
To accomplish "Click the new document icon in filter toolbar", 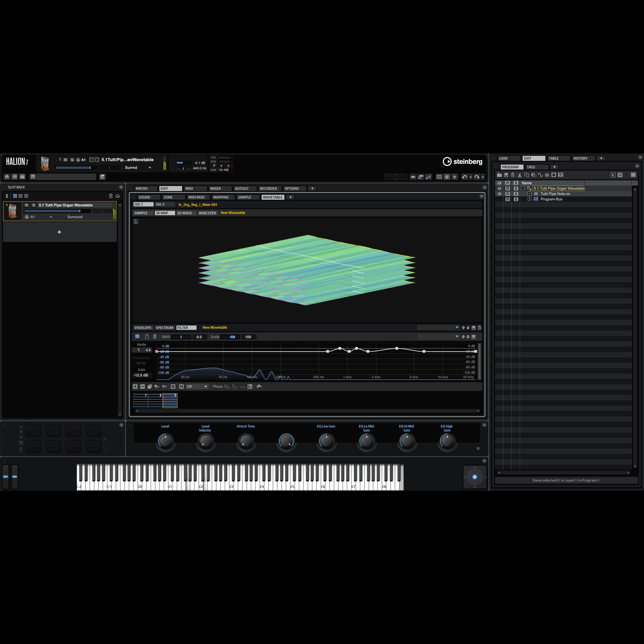I will tap(147, 337).
